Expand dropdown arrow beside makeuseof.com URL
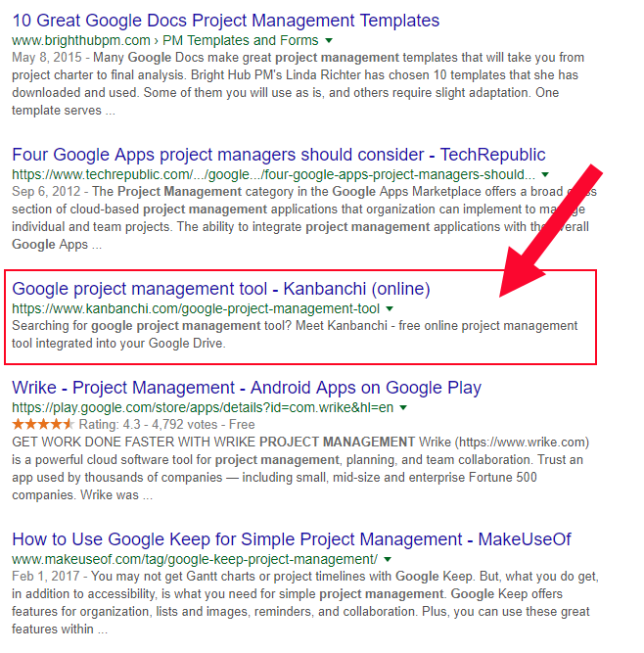The width and height of the screenshot is (644, 653). click(388, 559)
